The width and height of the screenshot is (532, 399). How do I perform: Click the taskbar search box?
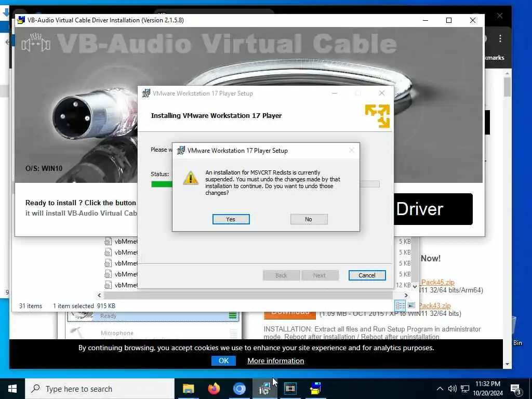coord(100,389)
